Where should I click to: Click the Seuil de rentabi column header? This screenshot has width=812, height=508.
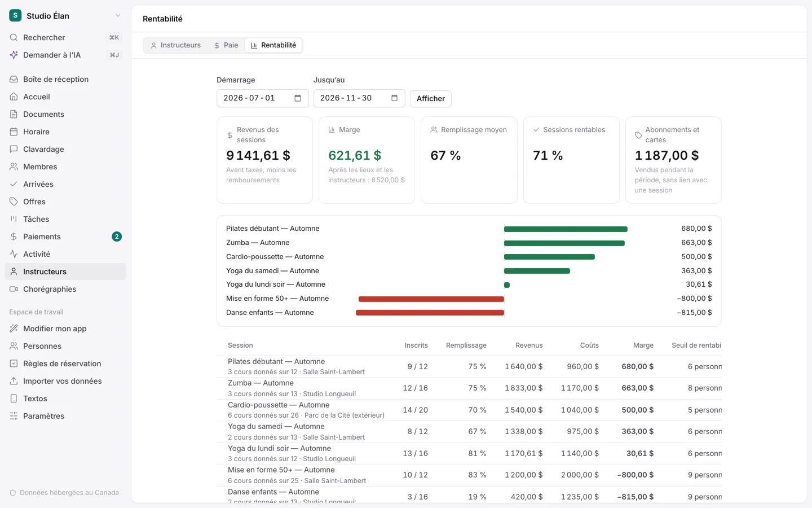696,345
